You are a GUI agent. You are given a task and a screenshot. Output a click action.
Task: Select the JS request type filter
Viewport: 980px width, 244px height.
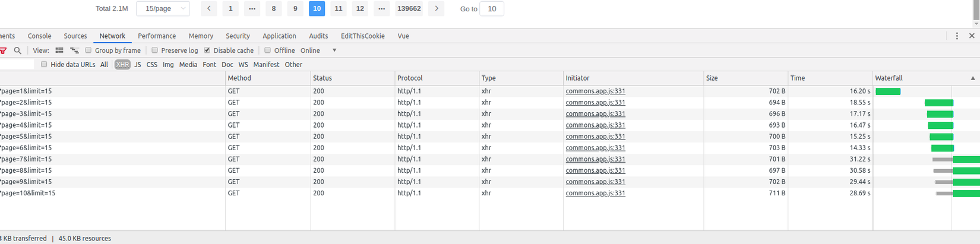pyautogui.click(x=138, y=65)
